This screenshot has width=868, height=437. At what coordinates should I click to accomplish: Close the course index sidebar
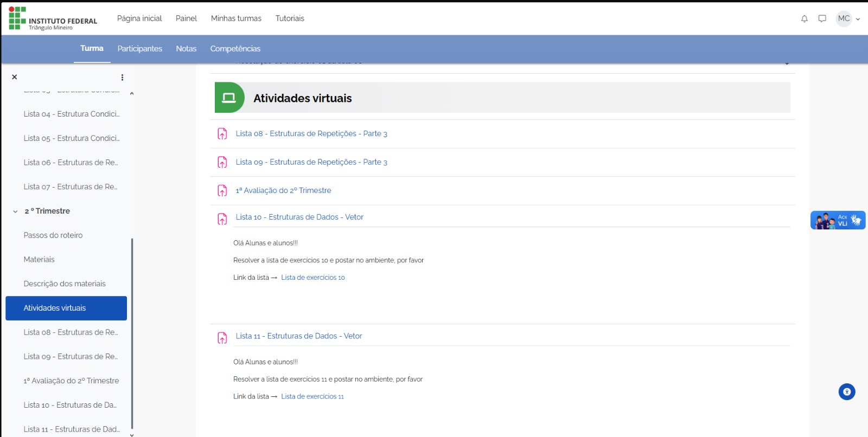[x=15, y=77]
